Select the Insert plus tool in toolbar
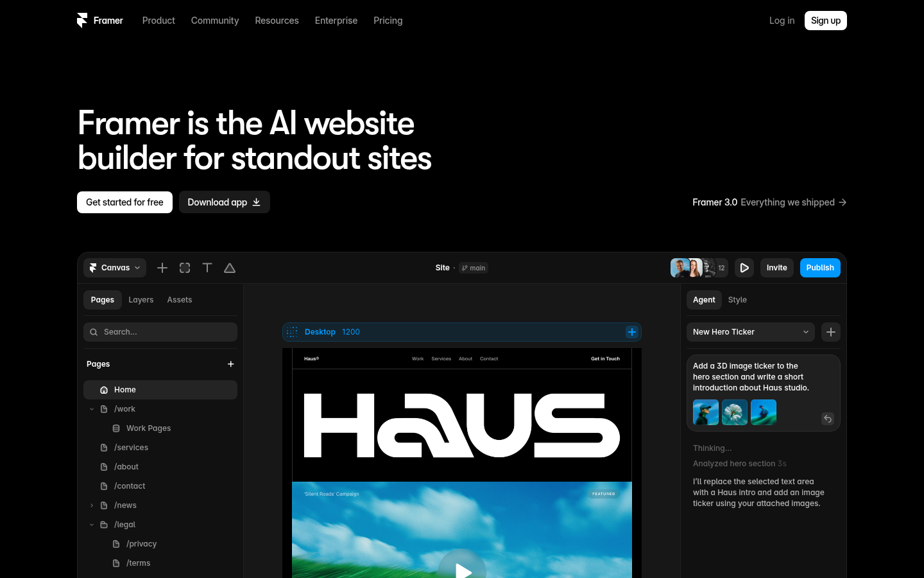The width and height of the screenshot is (924, 578). click(x=162, y=268)
